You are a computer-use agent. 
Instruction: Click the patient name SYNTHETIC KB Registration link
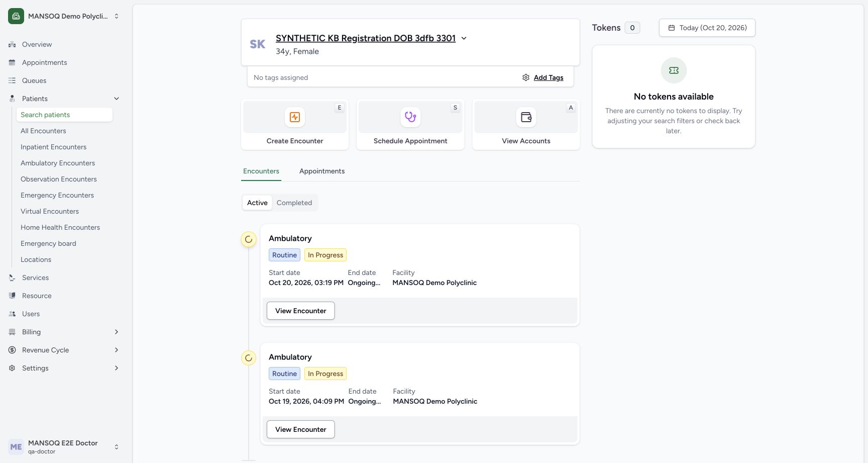coord(366,38)
